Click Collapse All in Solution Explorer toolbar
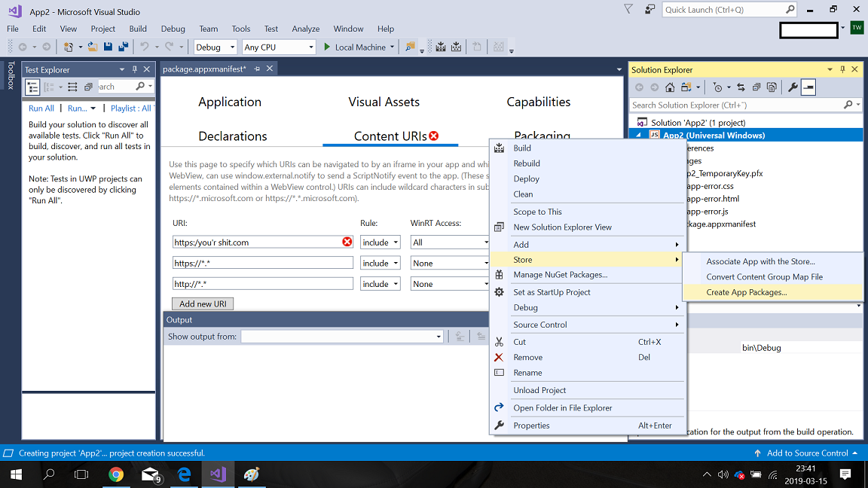The height and width of the screenshot is (488, 868). (x=756, y=87)
